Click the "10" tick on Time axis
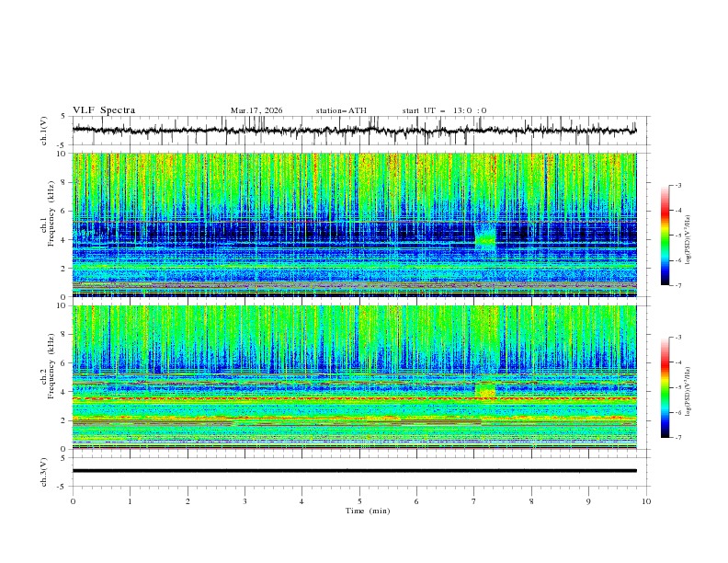 [646, 501]
